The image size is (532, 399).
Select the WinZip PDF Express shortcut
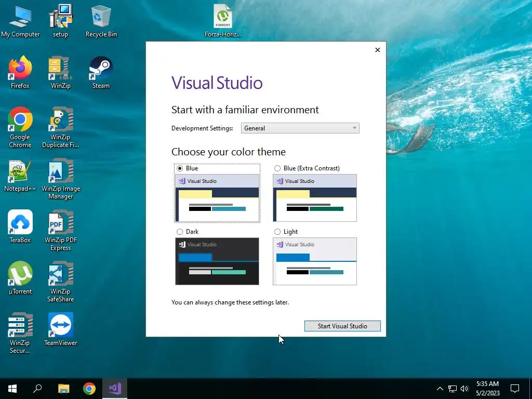pyautogui.click(x=60, y=230)
